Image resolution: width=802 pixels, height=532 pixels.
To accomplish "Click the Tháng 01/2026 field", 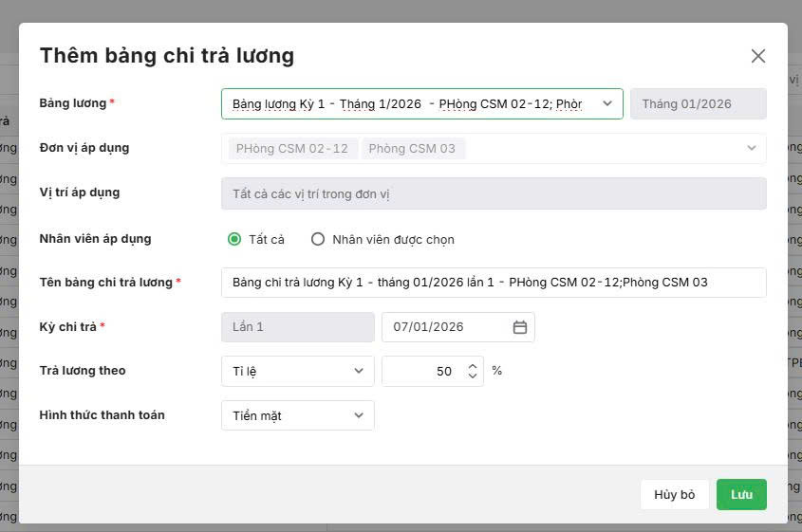I will coord(698,103).
